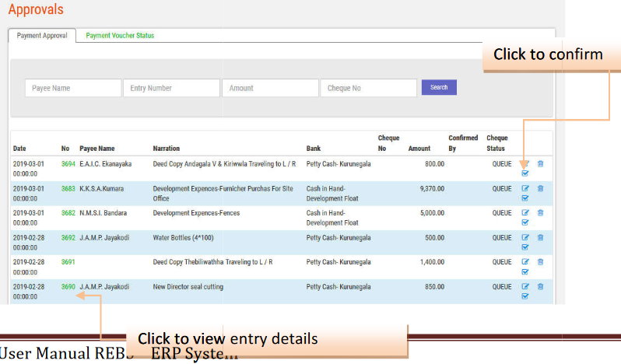Confirm the 1,400.00 payment for entry 3691
This screenshot has width=621, height=364.
pyautogui.click(x=525, y=272)
